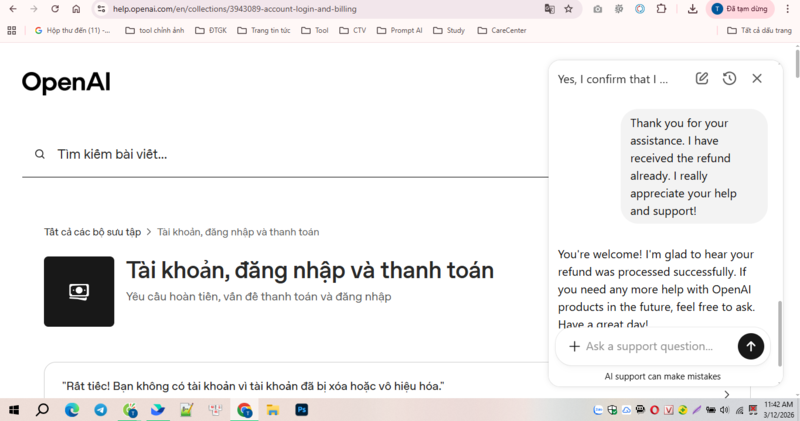
Task: Open the Hộp thư đến bookmark
Action: tap(72, 31)
